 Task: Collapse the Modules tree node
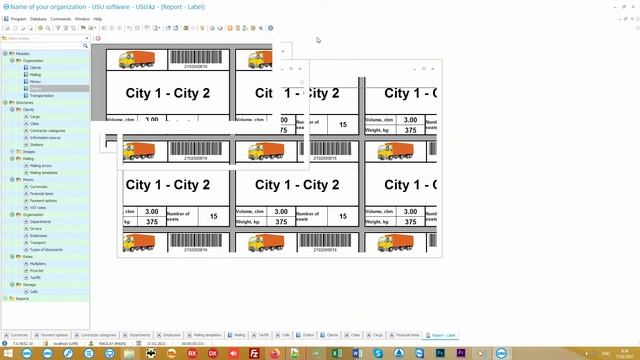(5, 53)
